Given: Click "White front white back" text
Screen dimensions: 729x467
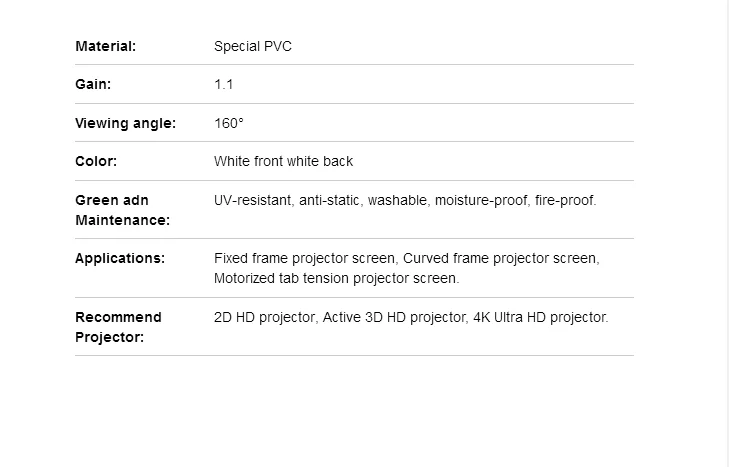Looking at the screenshot, I should [x=283, y=161].
